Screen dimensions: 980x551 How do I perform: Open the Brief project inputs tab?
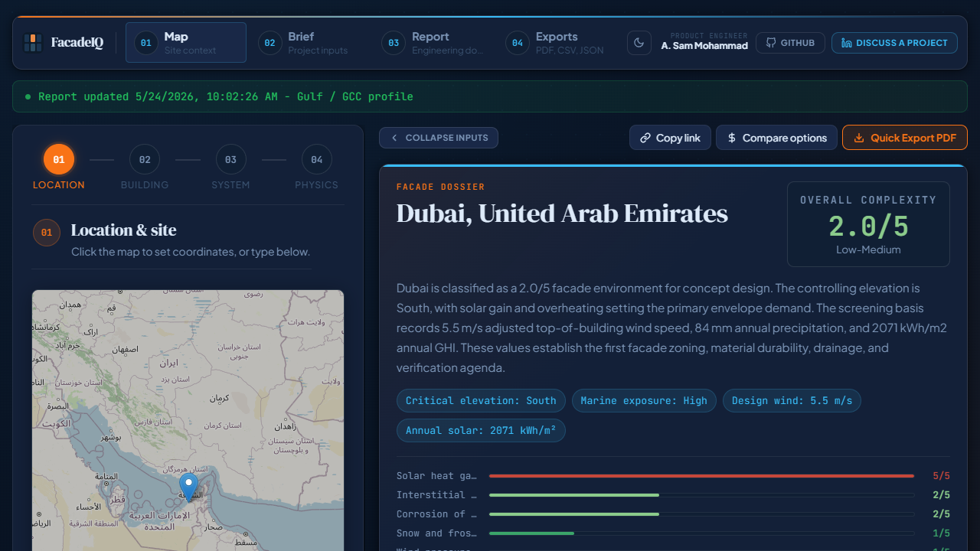[309, 43]
